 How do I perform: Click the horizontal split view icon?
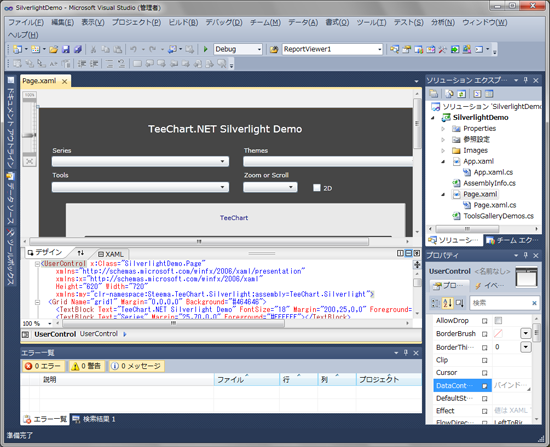pos(408,253)
